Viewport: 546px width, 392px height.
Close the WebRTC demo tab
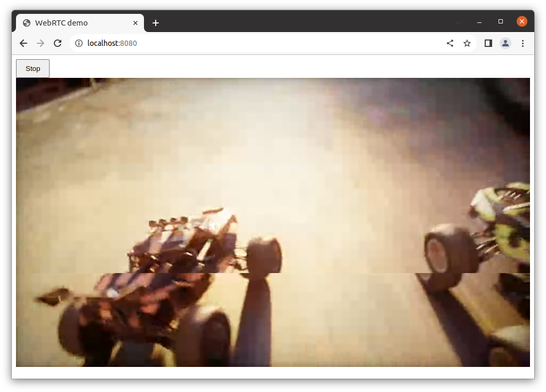135,23
